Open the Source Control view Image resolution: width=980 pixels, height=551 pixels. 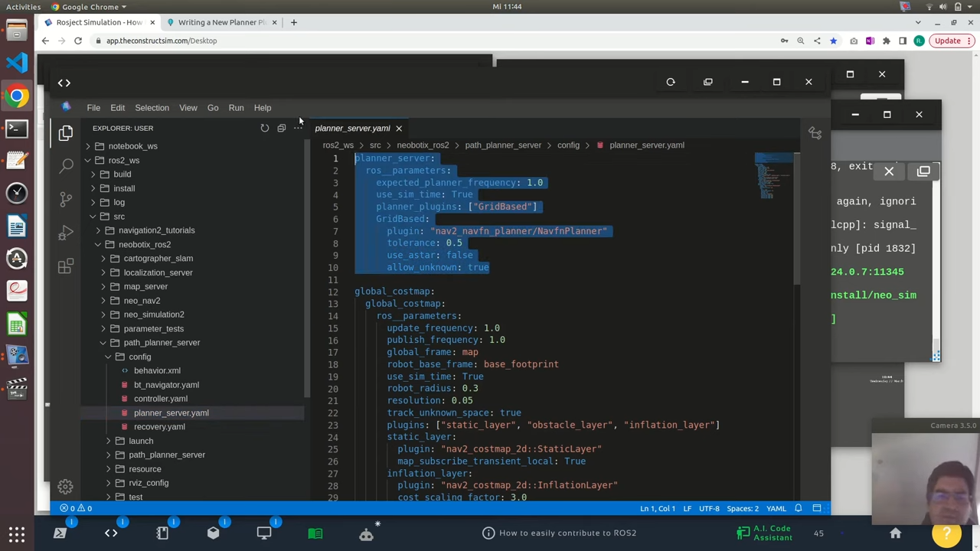pos(66,199)
